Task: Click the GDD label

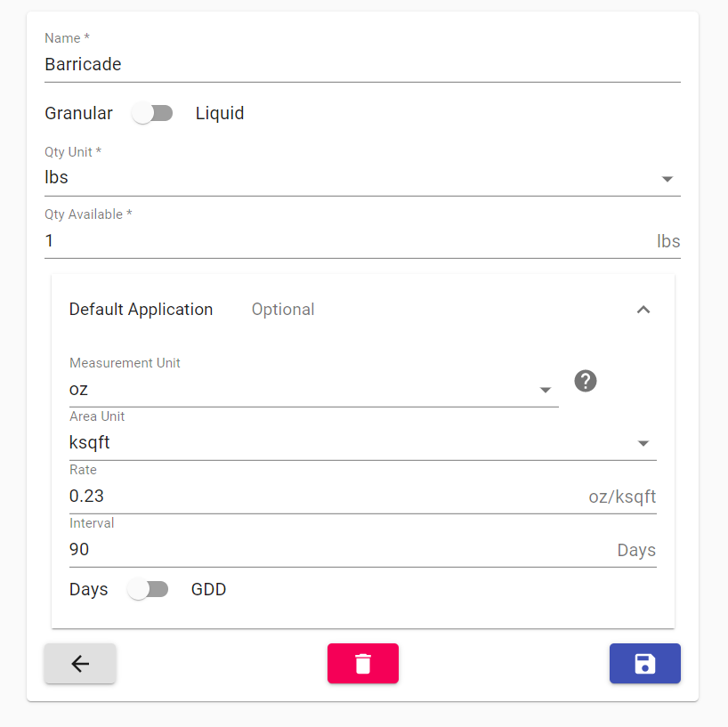Action: [208, 589]
